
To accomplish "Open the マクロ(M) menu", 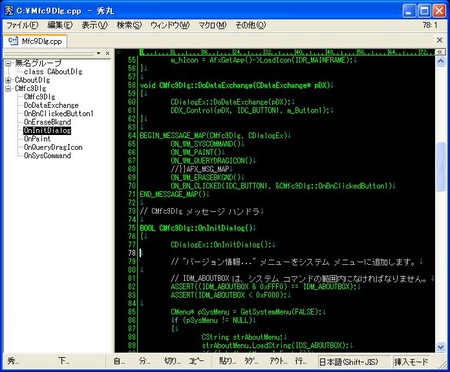I will (x=212, y=25).
